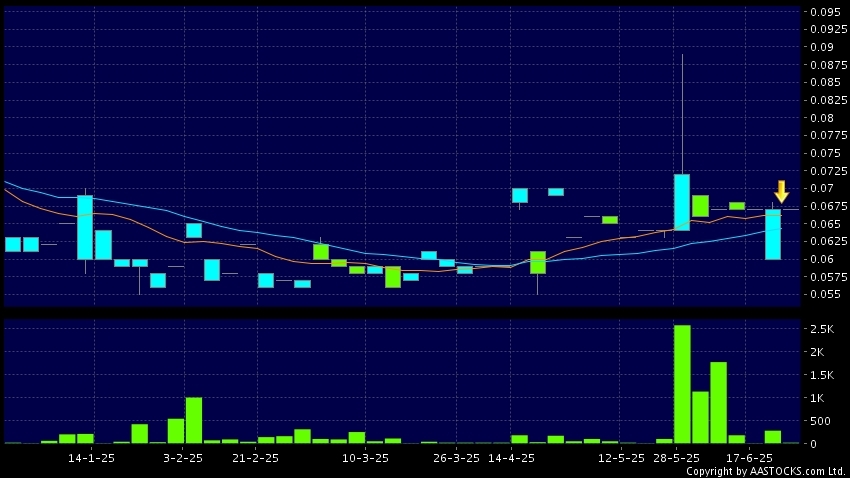Click the 10-3-25 date label
This screenshot has height=478, width=850.
pyautogui.click(x=365, y=458)
